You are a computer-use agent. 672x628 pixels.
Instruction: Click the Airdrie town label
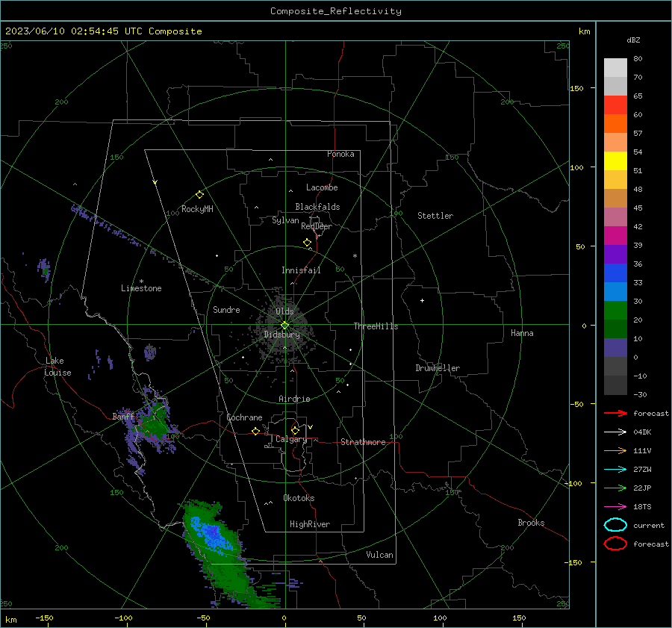(294, 399)
